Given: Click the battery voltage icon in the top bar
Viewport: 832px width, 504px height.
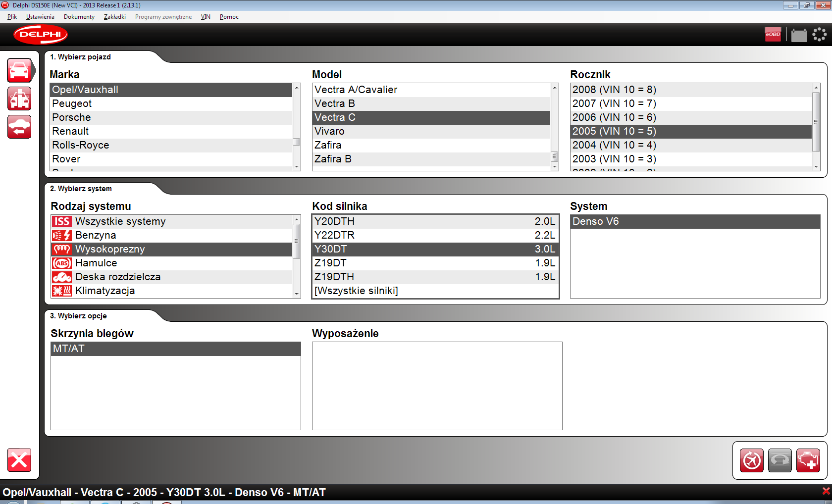Looking at the screenshot, I should click(799, 35).
